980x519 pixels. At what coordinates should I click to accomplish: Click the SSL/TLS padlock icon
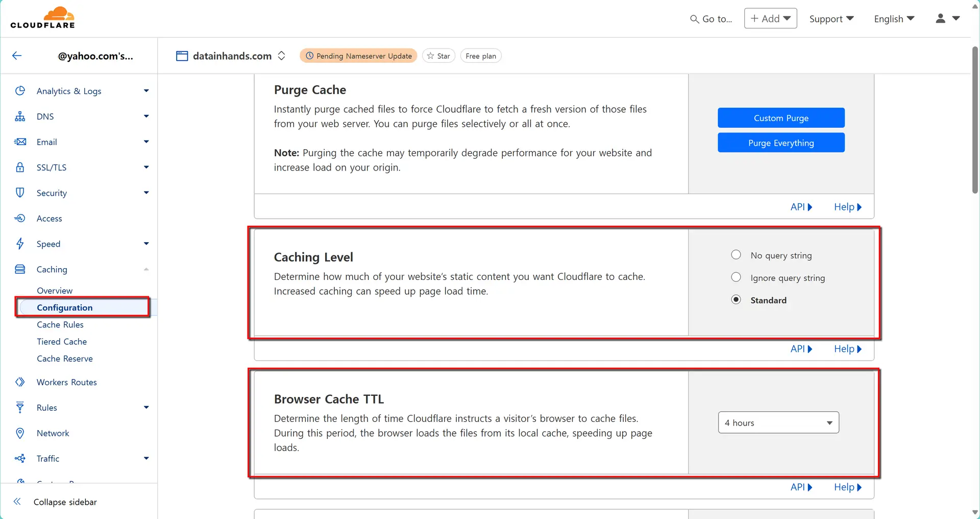pyautogui.click(x=20, y=167)
